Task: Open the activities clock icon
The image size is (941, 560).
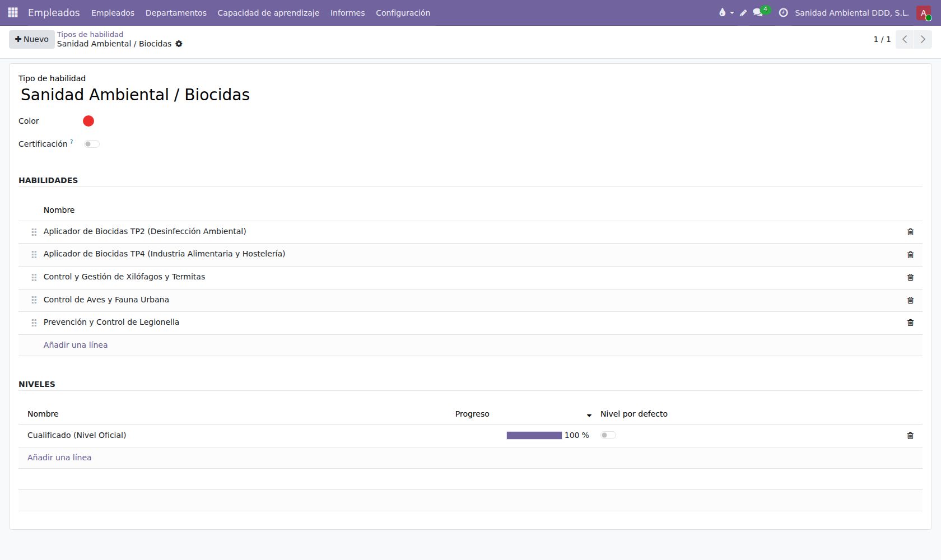Action: pyautogui.click(x=783, y=12)
